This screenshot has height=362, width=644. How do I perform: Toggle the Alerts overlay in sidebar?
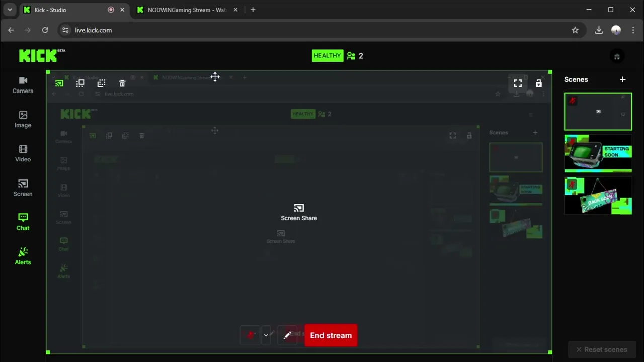click(x=23, y=256)
